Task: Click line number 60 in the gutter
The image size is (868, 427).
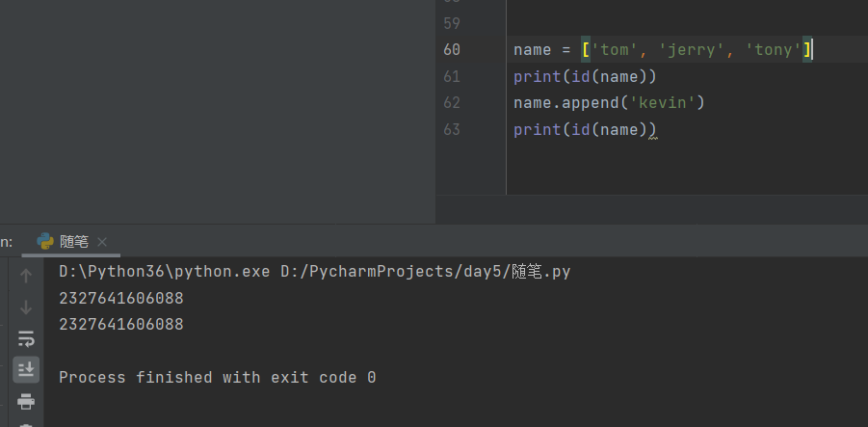Action: coord(451,49)
